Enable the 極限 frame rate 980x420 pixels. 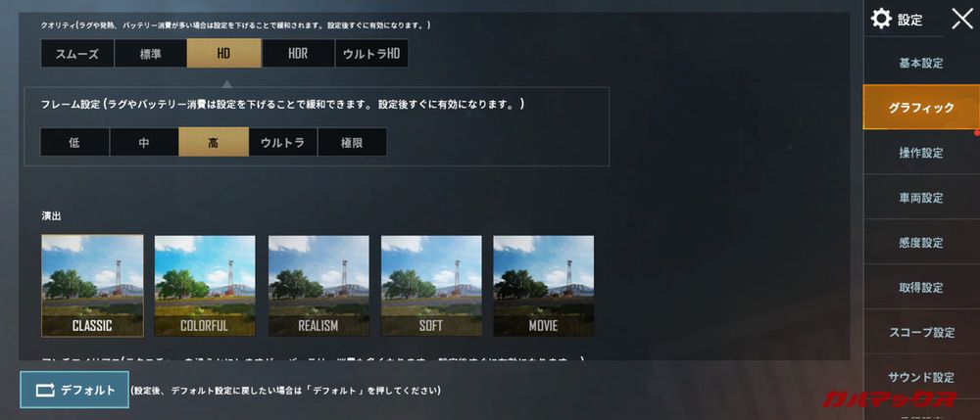click(352, 142)
